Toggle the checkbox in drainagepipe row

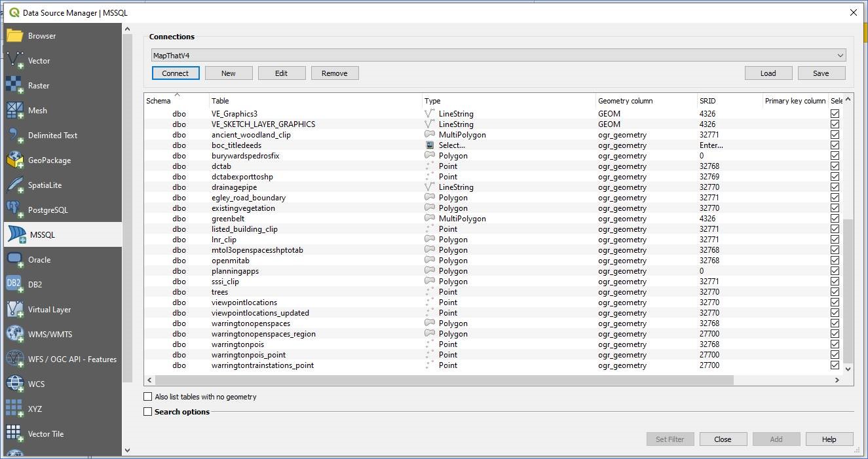(835, 187)
